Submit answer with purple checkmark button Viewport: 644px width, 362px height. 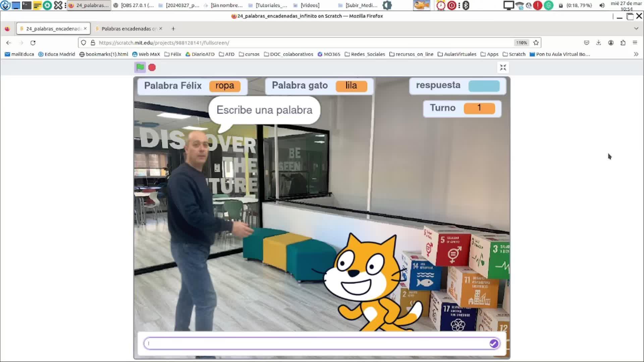click(493, 343)
